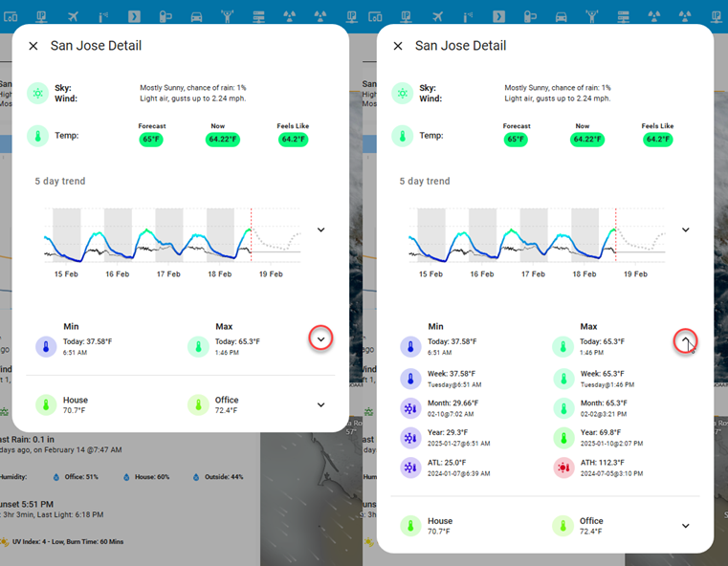Click the 'Outside: 44%' humidity reading
This screenshot has width=728, height=566.
[224, 477]
